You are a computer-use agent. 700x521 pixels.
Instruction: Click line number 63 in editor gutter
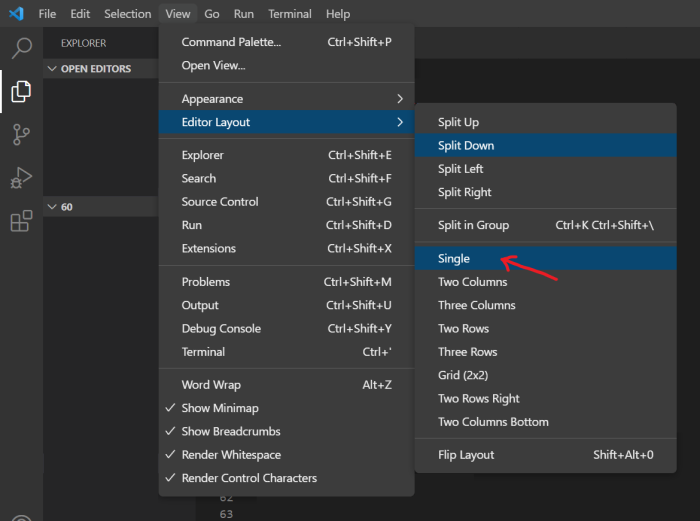(x=226, y=514)
